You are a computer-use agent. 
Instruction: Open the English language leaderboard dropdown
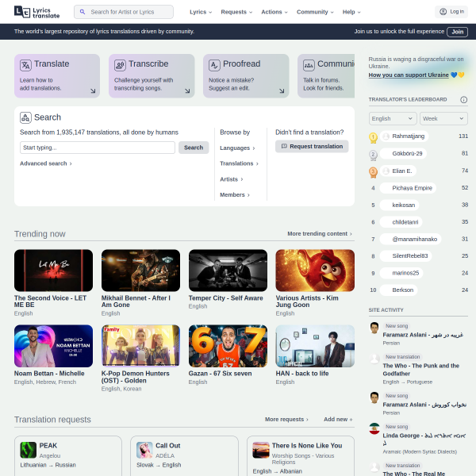tap(393, 119)
